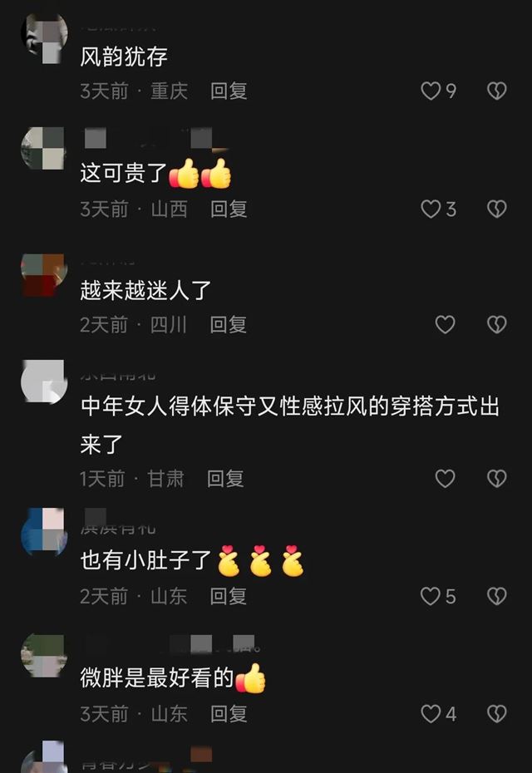This screenshot has height=773, width=532.
Task: Dislike the 微胖是最好看的 comment
Action: (496, 713)
